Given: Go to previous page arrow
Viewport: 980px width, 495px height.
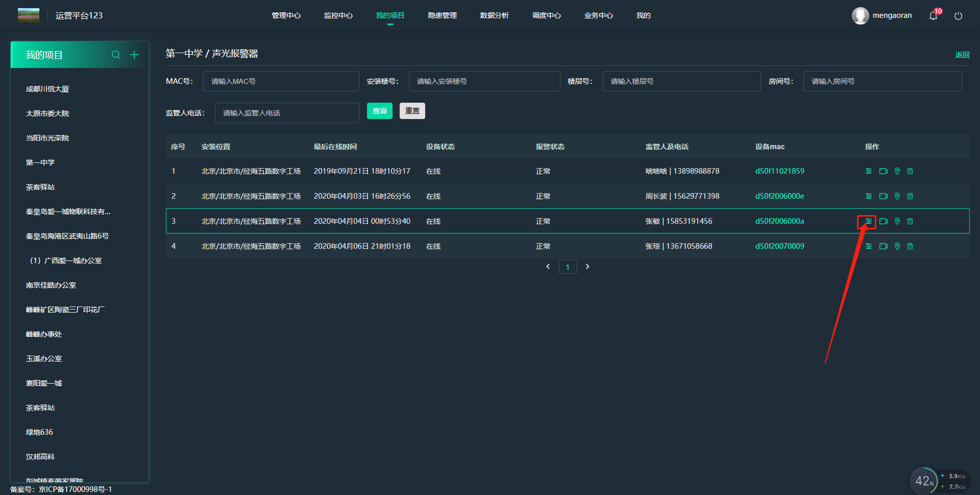Looking at the screenshot, I should (x=548, y=267).
